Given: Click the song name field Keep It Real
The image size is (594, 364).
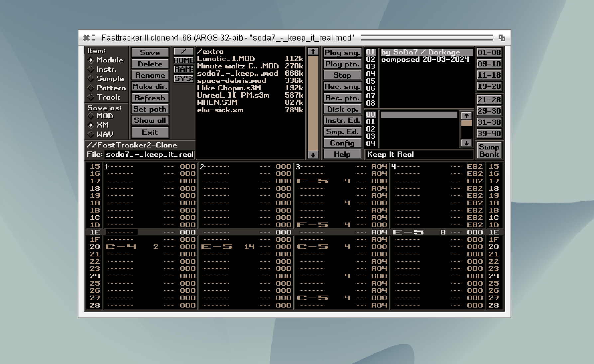Looking at the screenshot, I should tap(419, 154).
